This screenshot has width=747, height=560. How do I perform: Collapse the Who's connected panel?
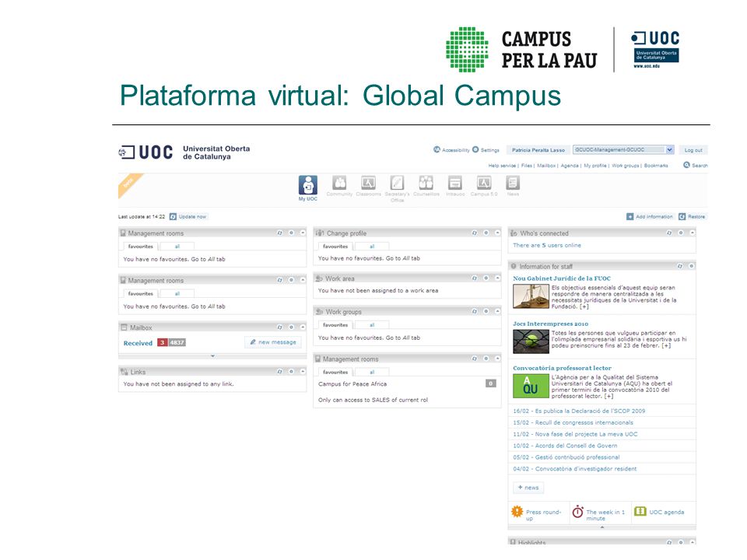click(693, 233)
